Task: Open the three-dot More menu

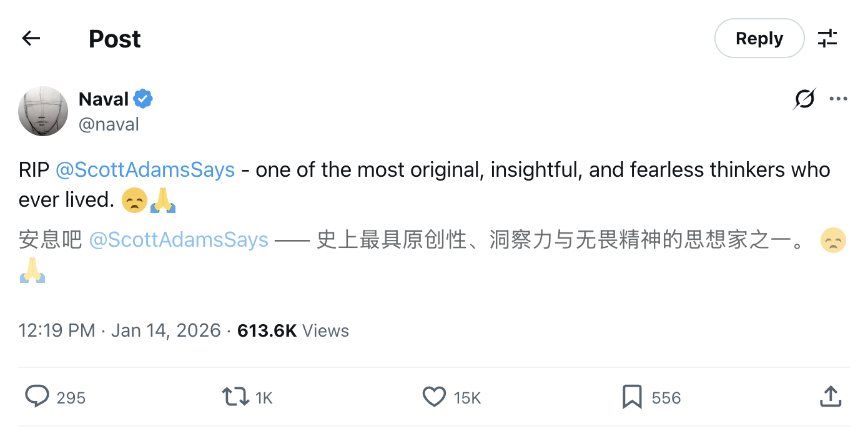Action: click(838, 99)
